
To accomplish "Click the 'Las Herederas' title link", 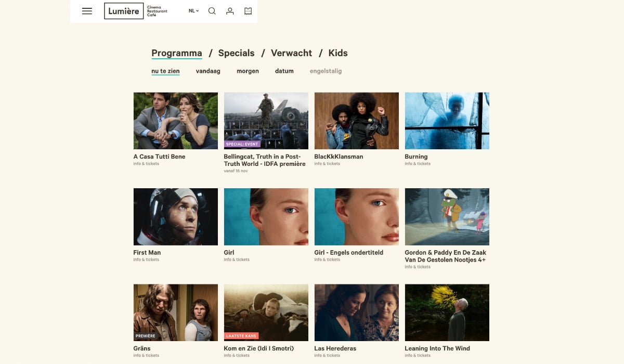I will 335,348.
